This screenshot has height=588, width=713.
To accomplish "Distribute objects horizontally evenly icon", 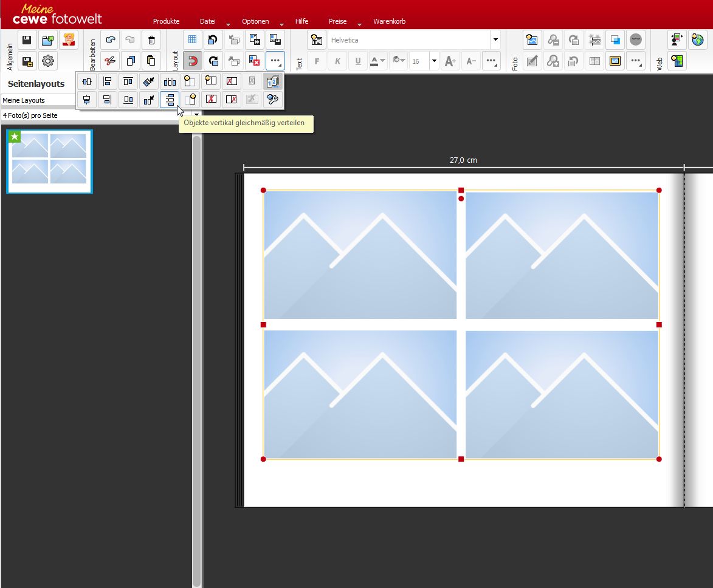I will (x=170, y=81).
